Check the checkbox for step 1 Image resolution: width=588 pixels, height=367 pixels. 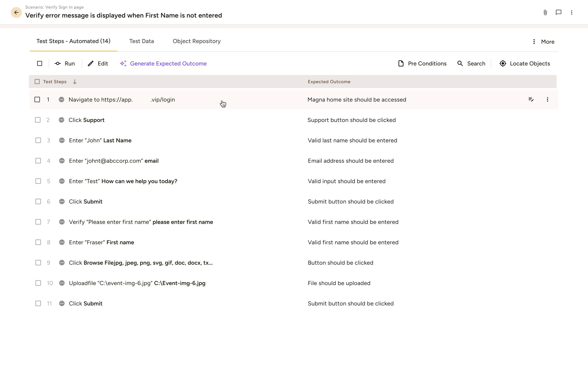tap(37, 99)
